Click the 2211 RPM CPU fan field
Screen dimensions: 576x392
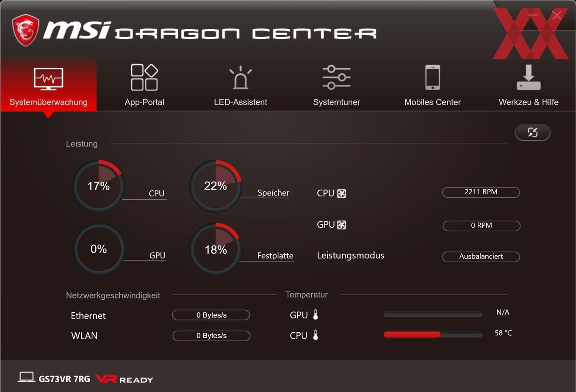(x=481, y=192)
